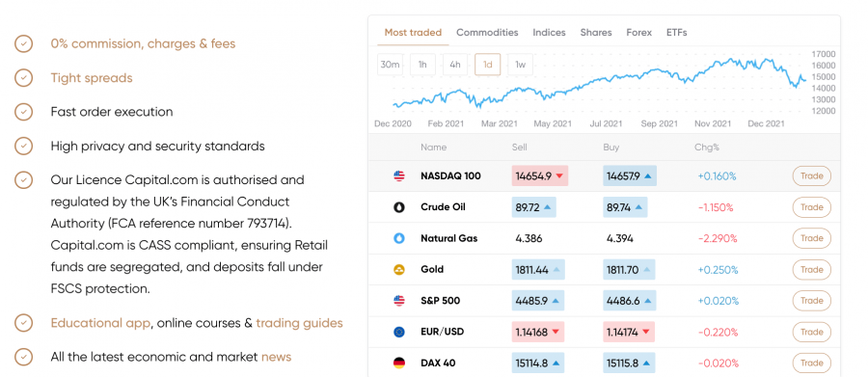The height and width of the screenshot is (377, 868).
Task: Select the 1w chart interval
Action: point(521,65)
